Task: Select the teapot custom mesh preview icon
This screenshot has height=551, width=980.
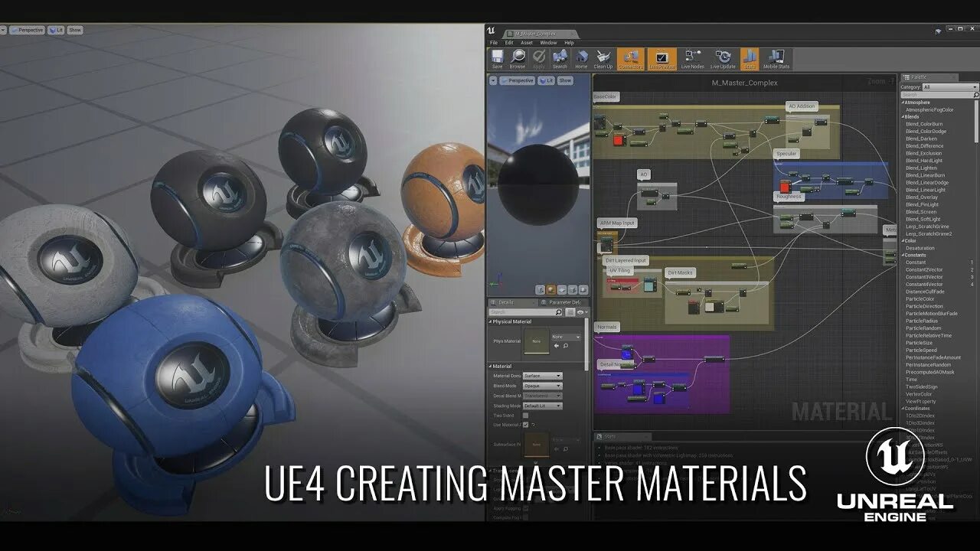Action: click(583, 289)
